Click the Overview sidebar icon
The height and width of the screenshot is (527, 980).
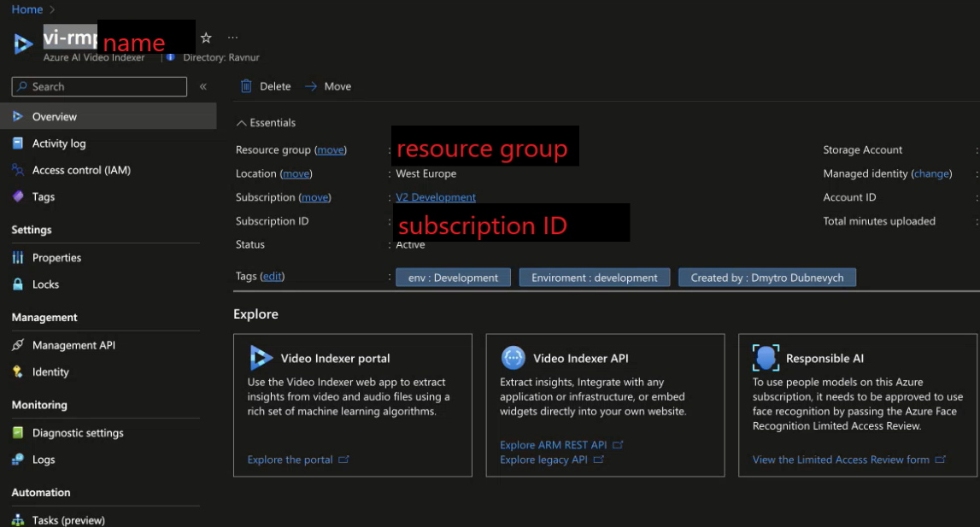(18, 116)
